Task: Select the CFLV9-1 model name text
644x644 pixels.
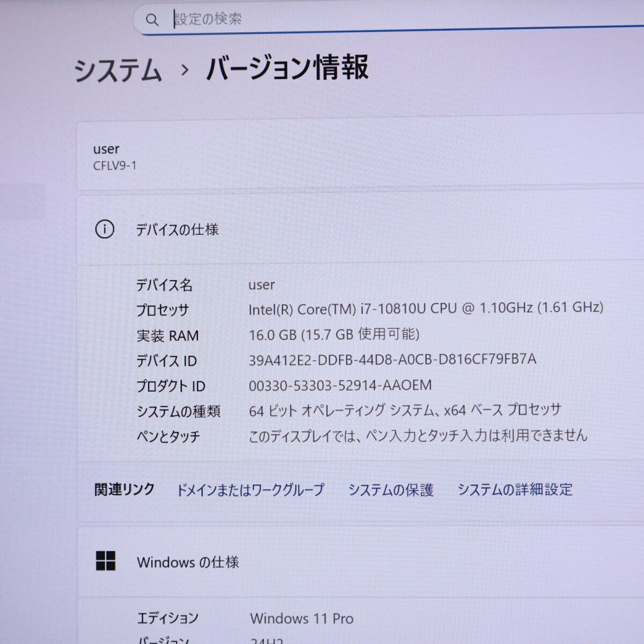Action: (x=115, y=166)
